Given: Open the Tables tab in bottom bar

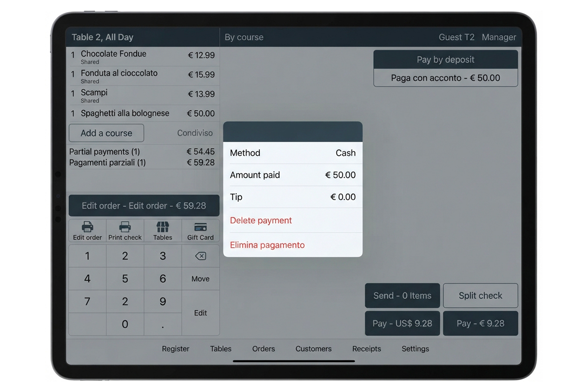Looking at the screenshot, I should [220, 349].
